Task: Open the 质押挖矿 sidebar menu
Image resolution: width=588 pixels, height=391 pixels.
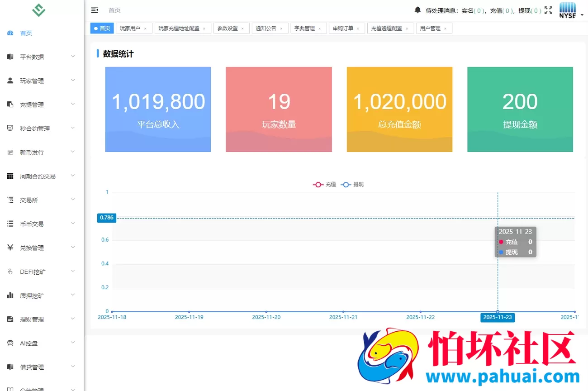Action: pyautogui.click(x=42, y=296)
